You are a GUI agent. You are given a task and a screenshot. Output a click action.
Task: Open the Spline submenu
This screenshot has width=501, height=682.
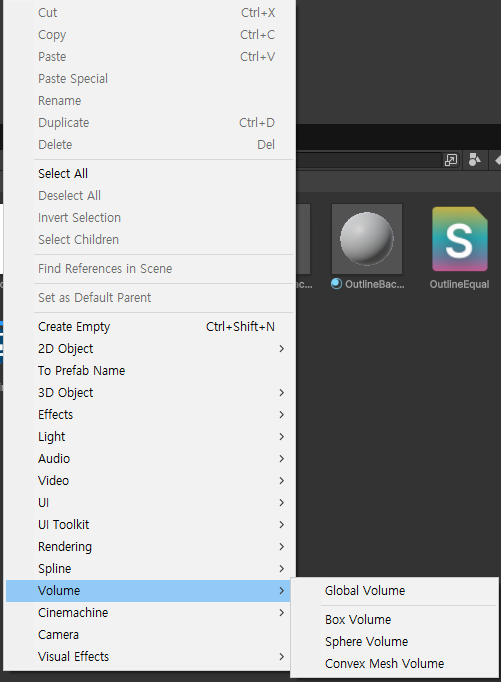150,568
